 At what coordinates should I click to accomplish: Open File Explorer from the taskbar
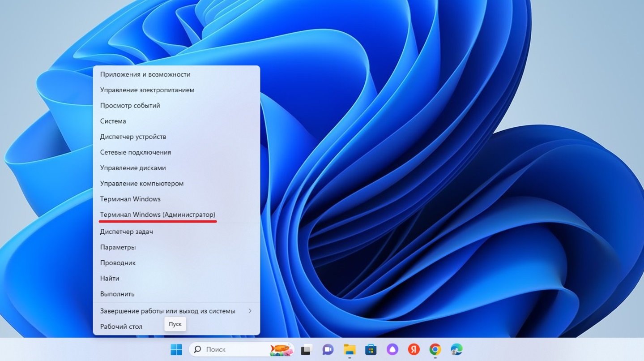click(x=350, y=349)
